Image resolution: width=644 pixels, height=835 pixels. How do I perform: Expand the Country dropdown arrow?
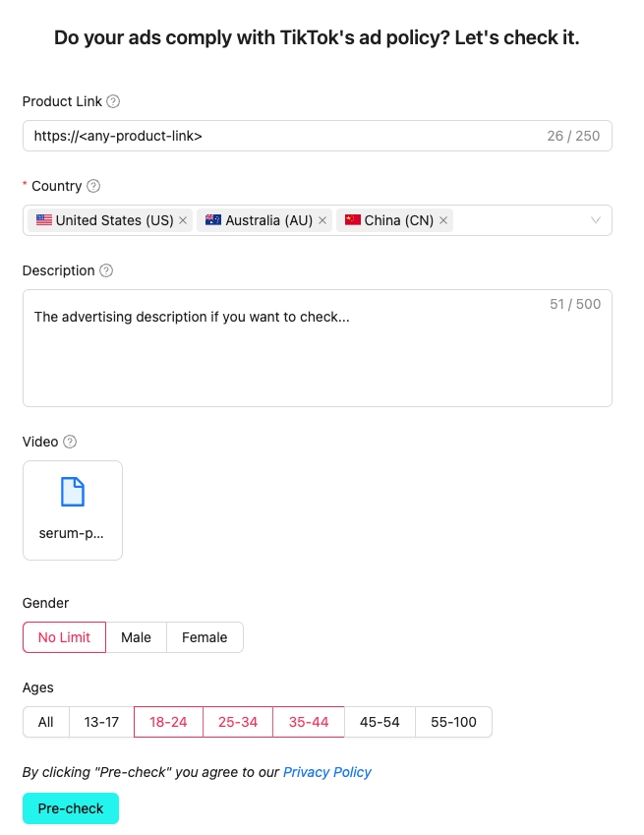point(595,221)
